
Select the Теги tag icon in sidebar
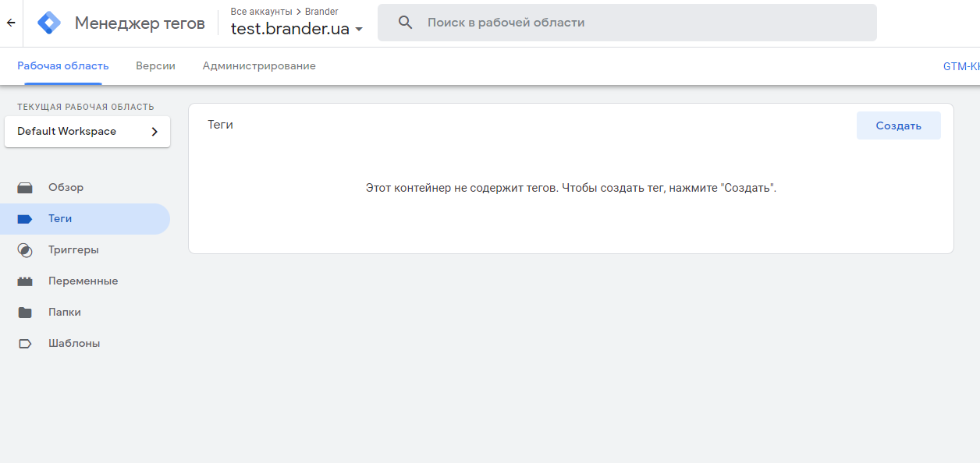coord(25,219)
